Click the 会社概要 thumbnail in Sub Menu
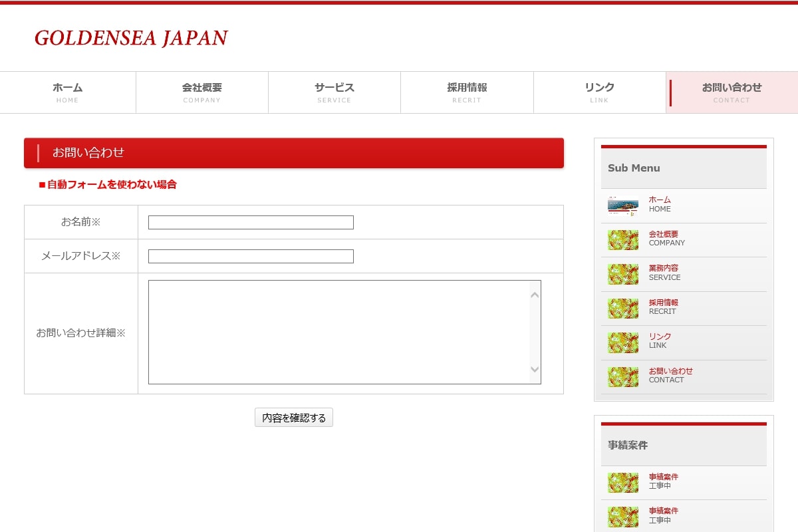Image resolution: width=798 pixels, height=532 pixels. (x=622, y=240)
